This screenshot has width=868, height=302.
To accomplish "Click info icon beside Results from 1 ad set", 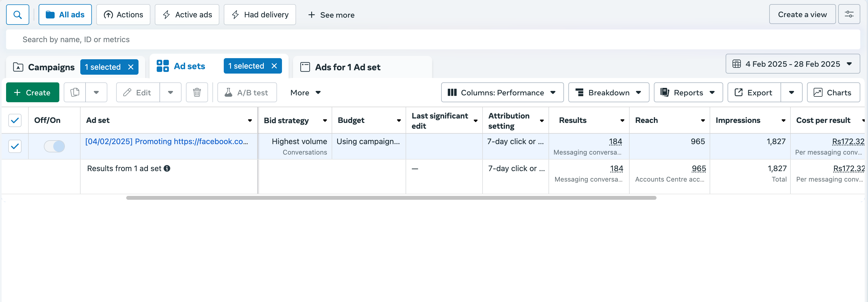I will (x=167, y=168).
